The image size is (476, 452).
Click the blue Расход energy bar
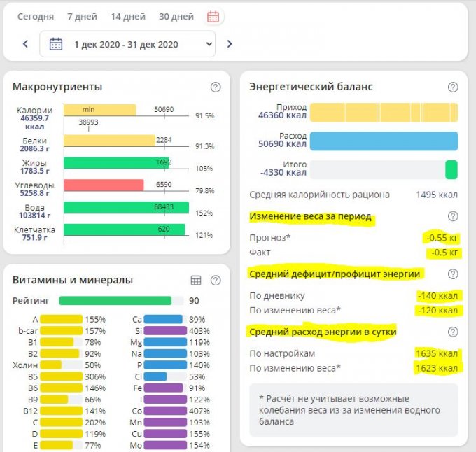384,141
